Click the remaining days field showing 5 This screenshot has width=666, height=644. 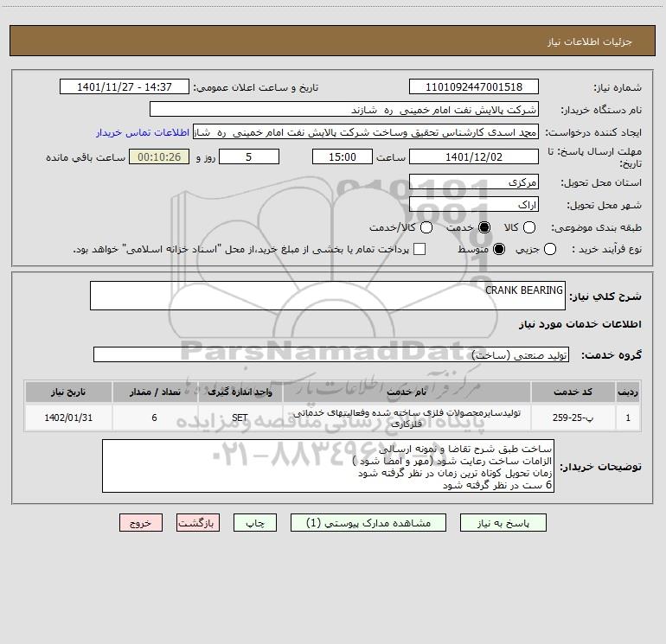point(249,156)
